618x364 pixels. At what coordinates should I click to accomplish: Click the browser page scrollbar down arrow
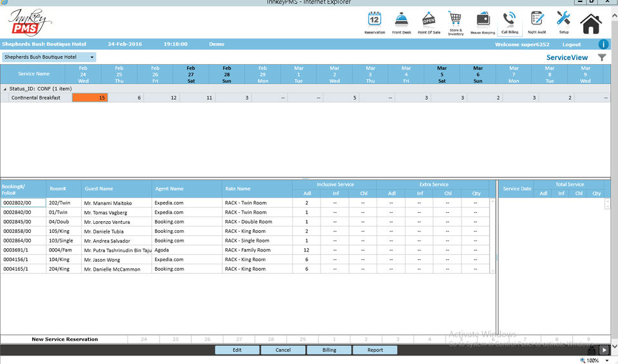(x=614, y=347)
